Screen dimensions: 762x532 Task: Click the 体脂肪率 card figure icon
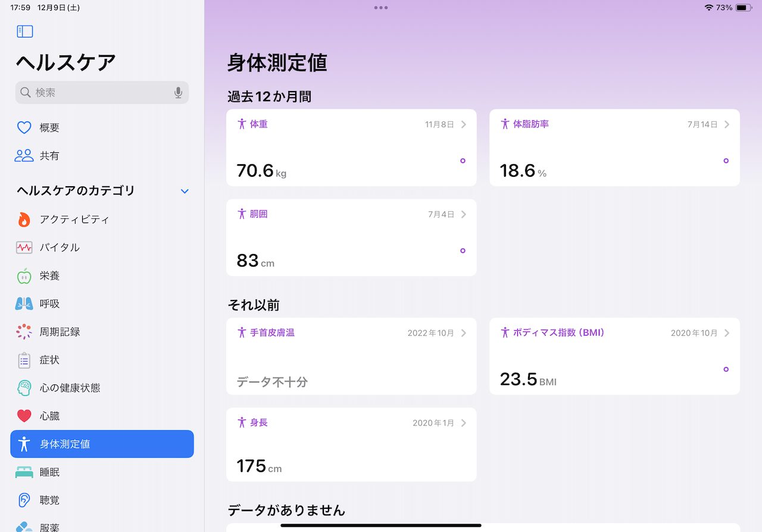pyautogui.click(x=505, y=124)
